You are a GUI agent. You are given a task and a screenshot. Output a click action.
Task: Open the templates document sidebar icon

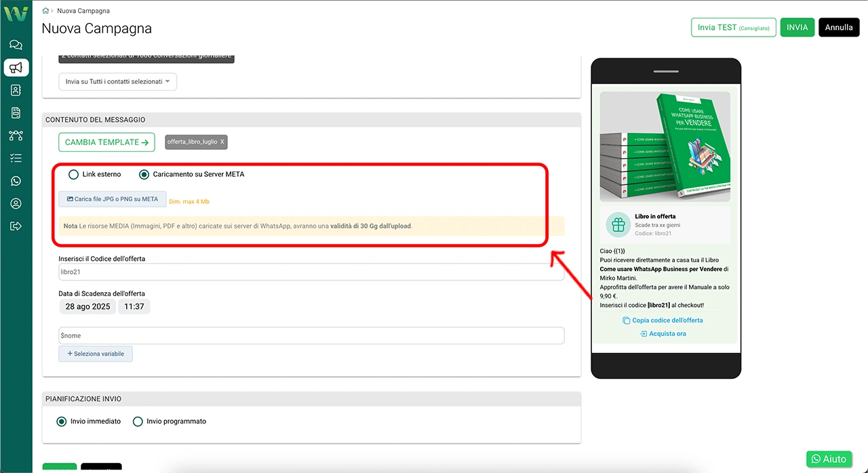pyautogui.click(x=16, y=112)
